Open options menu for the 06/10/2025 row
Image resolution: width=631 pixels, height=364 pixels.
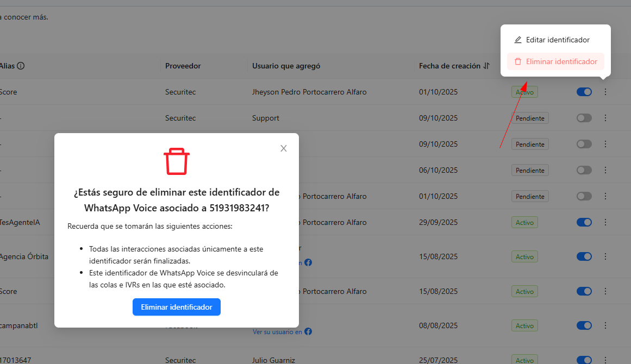pos(605,170)
